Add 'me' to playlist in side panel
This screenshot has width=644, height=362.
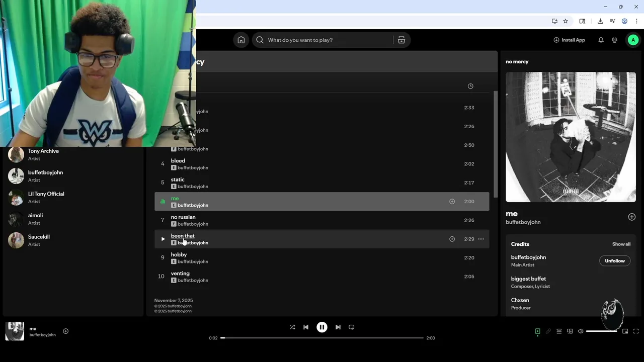632,217
